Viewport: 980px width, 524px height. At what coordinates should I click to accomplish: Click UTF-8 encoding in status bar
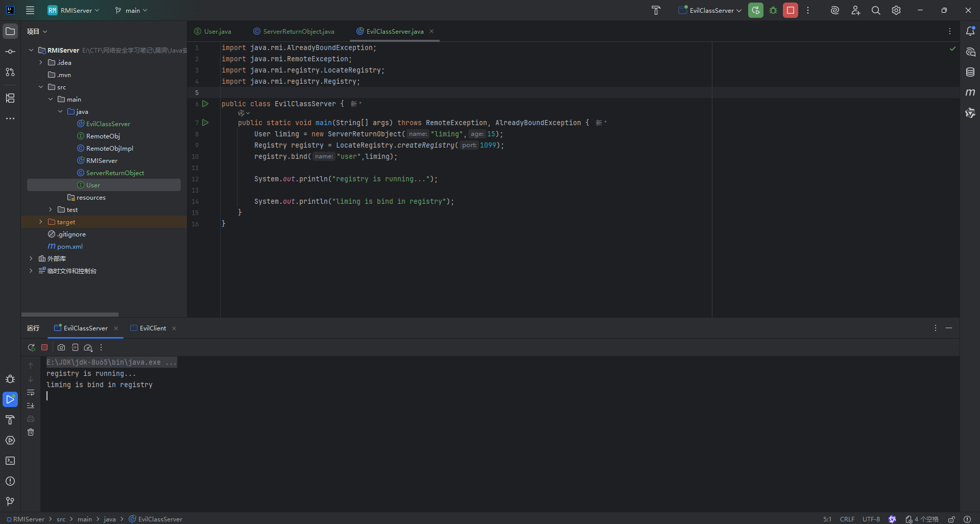pyautogui.click(x=871, y=519)
